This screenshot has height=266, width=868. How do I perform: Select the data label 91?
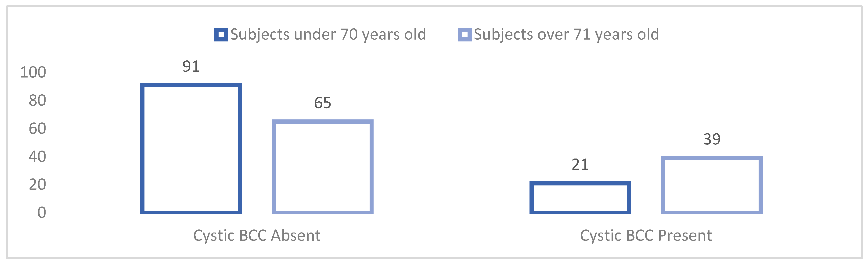[191, 66]
